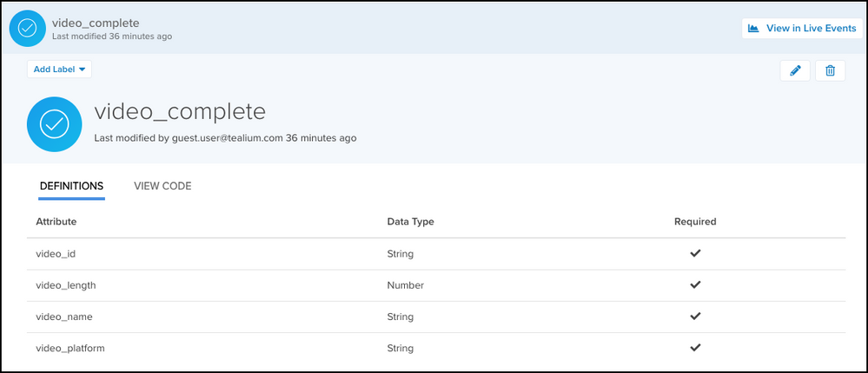Click the Attribute column header
This screenshot has height=373, width=868.
click(56, 222)
